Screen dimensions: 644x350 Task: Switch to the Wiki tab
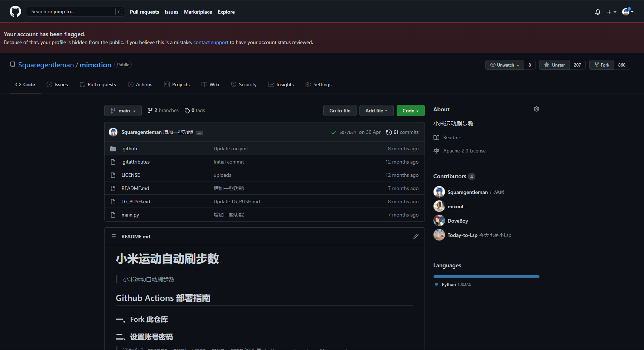(x=210, y=84)
